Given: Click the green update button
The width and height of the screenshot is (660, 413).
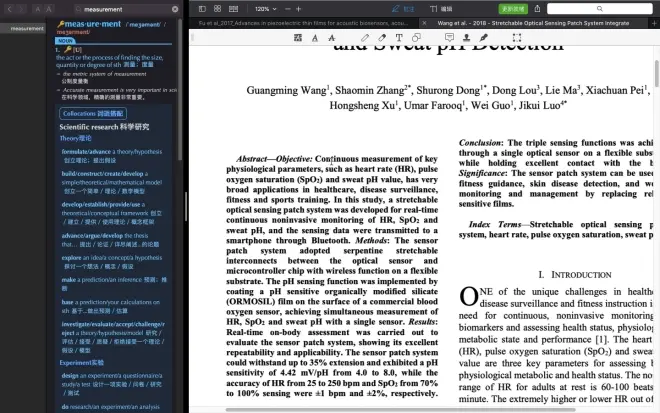Looking at the screenshot, I should pyautogui.click(x=513, y=9).
